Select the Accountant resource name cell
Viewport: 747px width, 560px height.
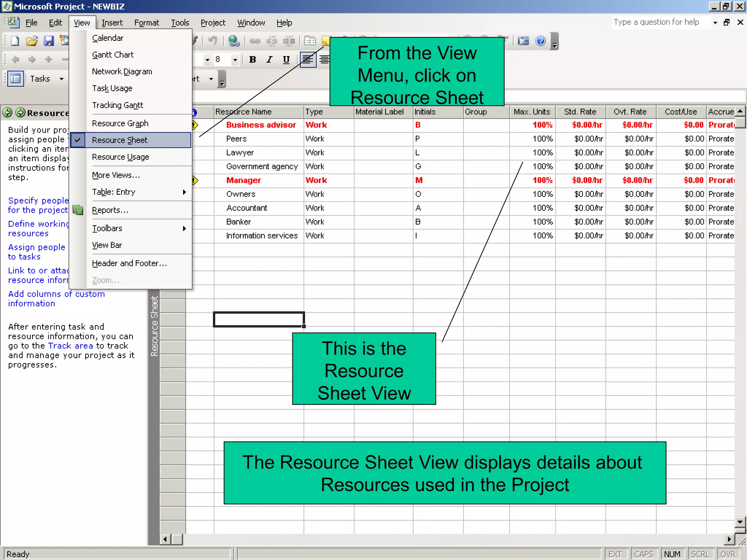tap(259, 208)
